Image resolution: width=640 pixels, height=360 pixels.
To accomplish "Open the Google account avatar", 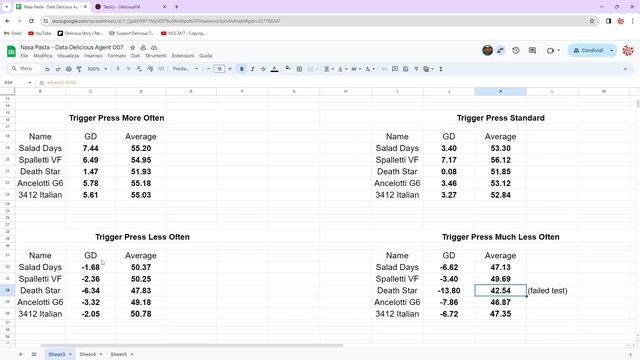I will click(627, 50).
